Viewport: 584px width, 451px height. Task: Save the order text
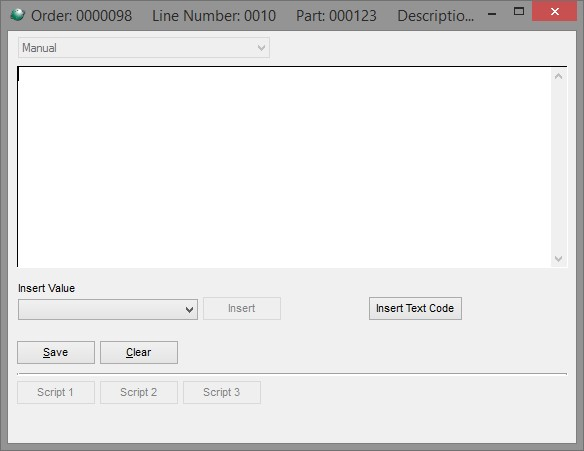coord(56,352)
